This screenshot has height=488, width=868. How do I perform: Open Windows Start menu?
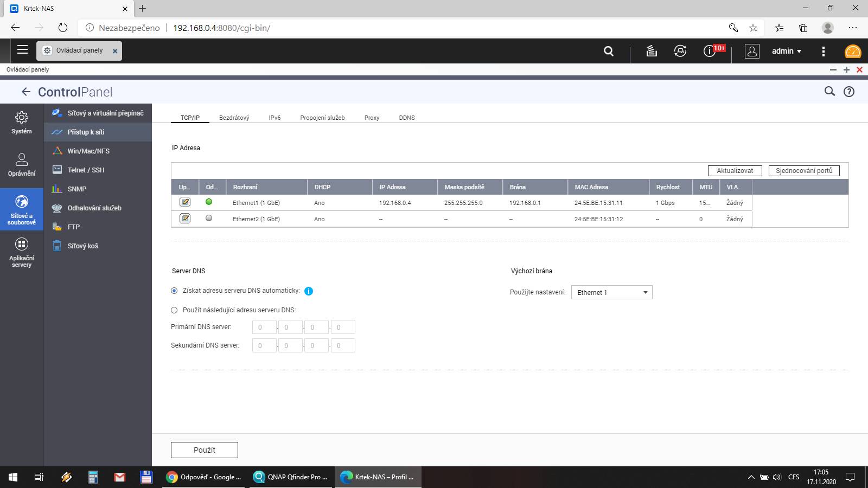point(13,477)
